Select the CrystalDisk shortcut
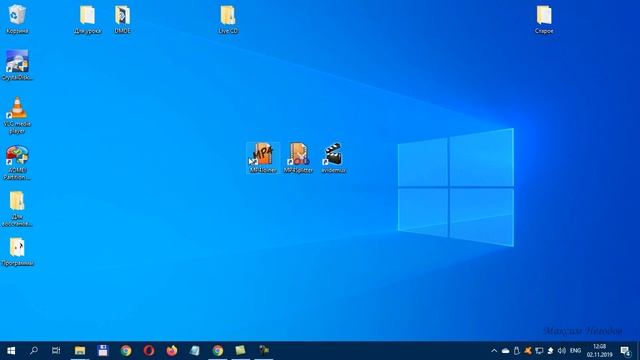Viewport: 640px width, 360px height. 17,65
